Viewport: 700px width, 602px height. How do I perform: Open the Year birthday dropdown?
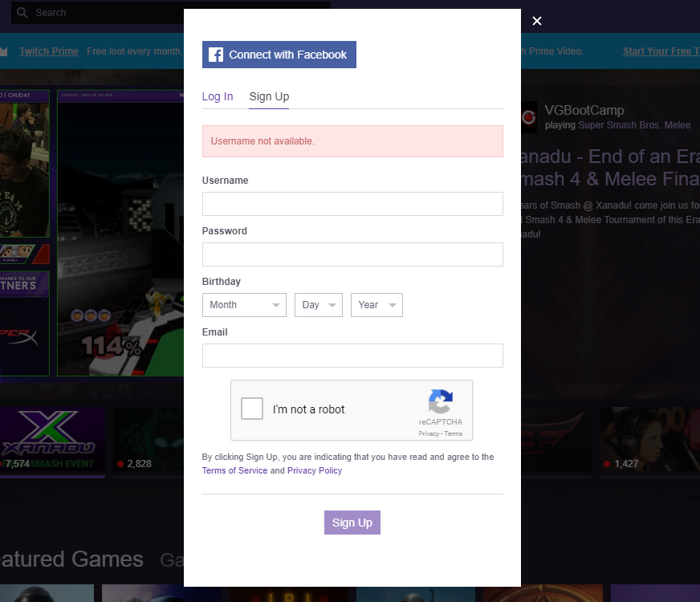(x=376, y=305)
